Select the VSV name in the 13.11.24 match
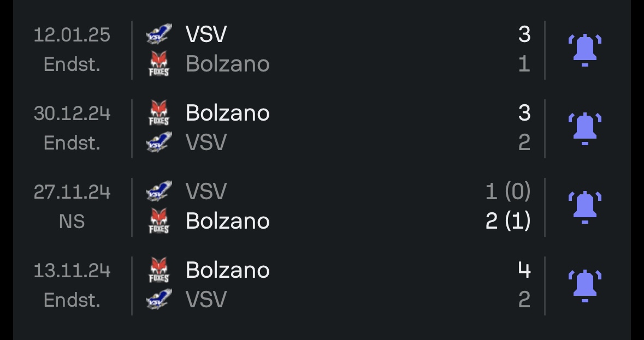This screenshot has width=644, height=340. 206,300
